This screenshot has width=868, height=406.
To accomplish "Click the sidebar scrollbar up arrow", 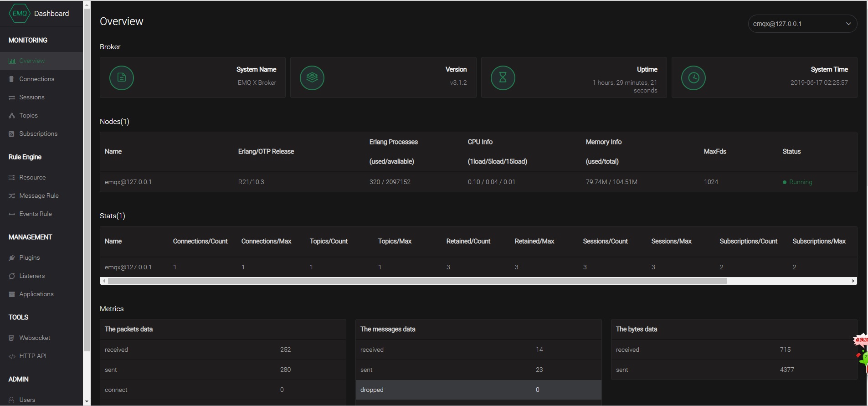I will coord(87,5).
